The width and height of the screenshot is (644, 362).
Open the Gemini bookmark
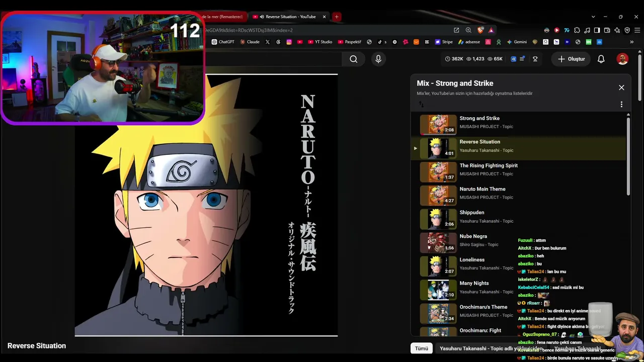pyautogui.click(x=517, y=42)
